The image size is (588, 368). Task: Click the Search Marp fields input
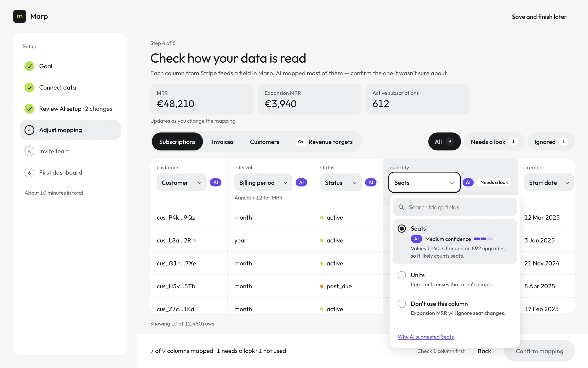[455, 207]
